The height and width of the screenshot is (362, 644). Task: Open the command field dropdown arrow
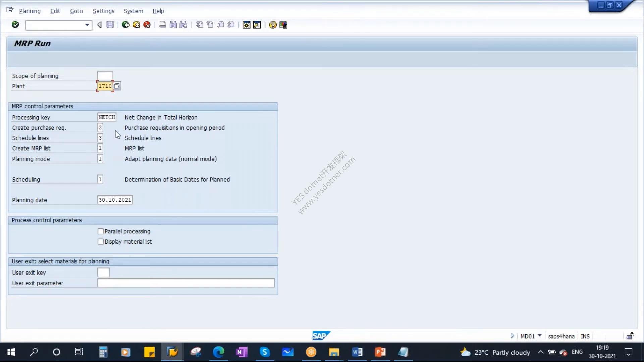[x=87, y=25]
